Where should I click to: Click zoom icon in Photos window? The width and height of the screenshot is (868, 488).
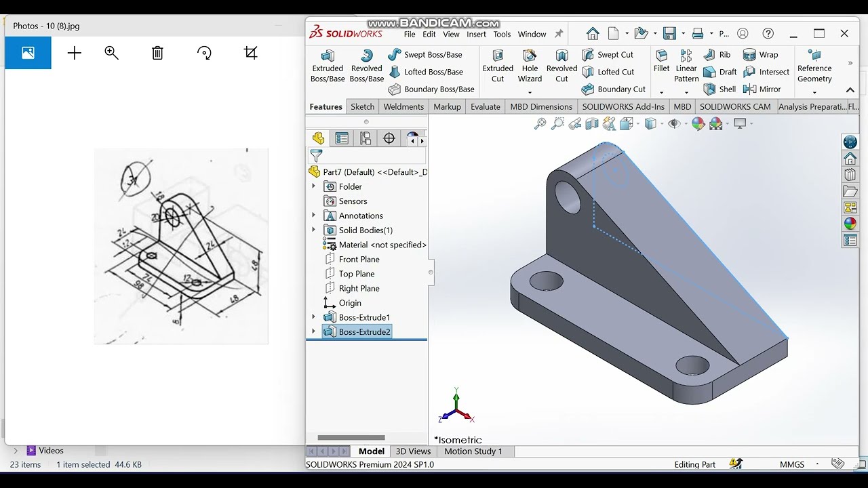[112, 53]
